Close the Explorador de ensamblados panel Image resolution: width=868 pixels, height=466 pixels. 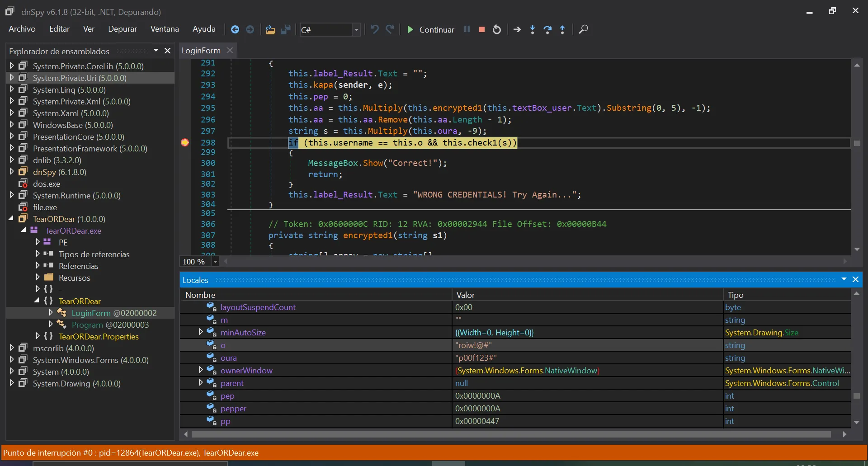click(167, 51)
